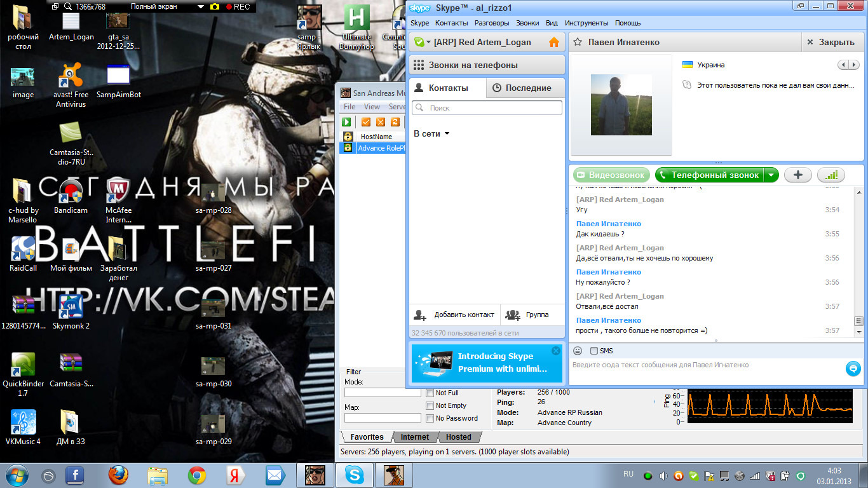868x488 pixels.
Task: Open Firefox from the taskbar
Action: pos(118,475)
